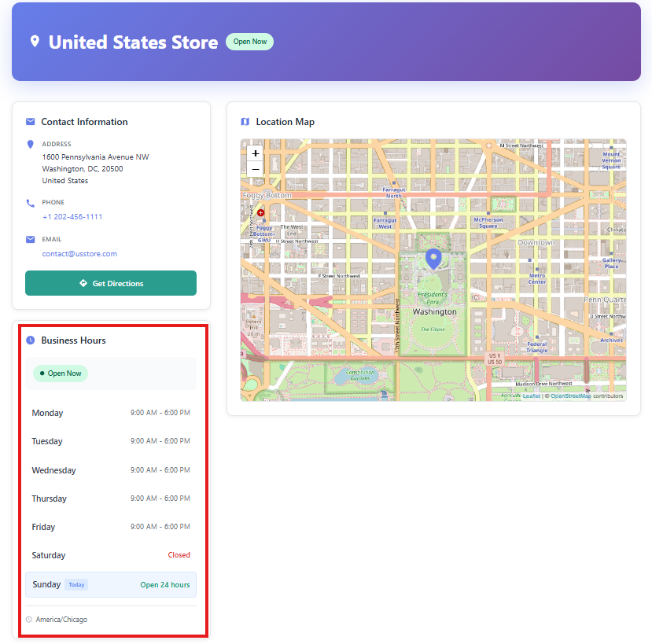Click the small clock icon beside America/Chicago
This screenshot has height=644, width=652.
pyautogui.click(x=29, y=620)
